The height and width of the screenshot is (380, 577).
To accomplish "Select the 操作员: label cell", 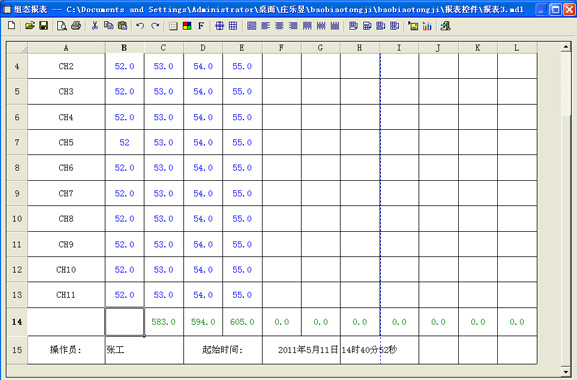I will 66,350.
